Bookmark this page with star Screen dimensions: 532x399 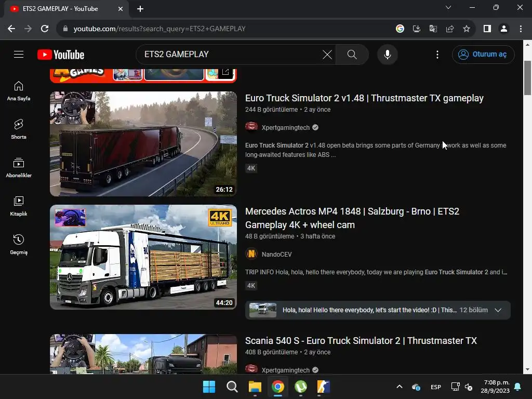(x=467, y=29)
